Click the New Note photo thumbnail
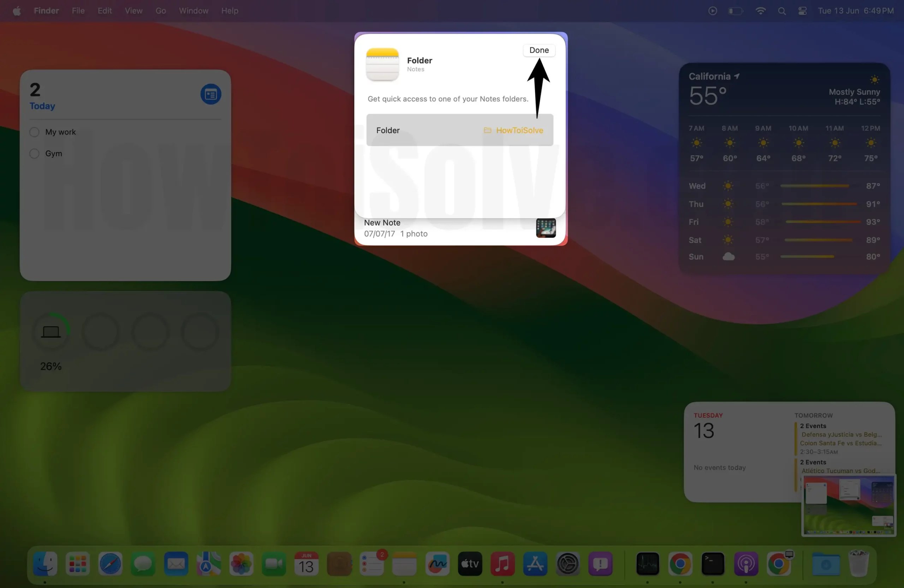Screen dimensions: 904x588 click(x=546, y=227)
